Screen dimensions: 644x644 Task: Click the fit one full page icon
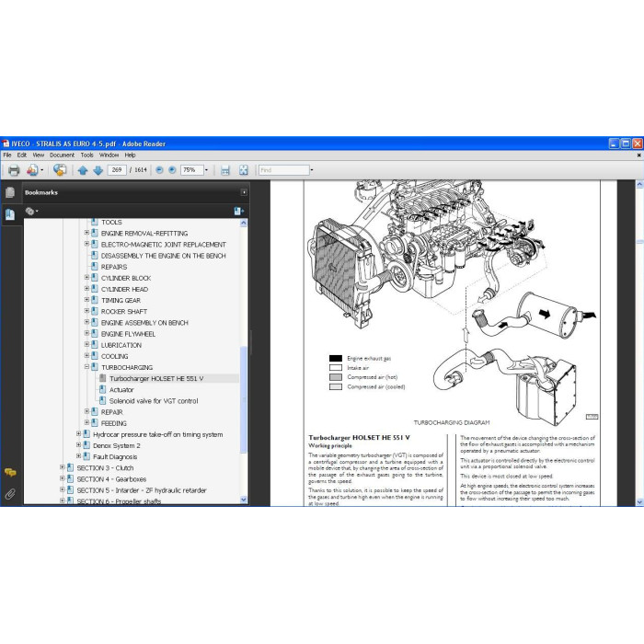click(x=244, y=170)
